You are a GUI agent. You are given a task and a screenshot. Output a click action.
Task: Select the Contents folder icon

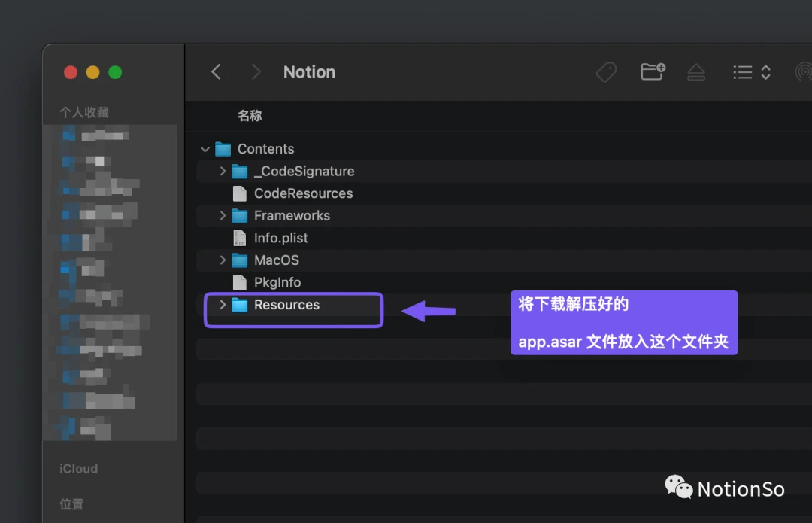pyautogui.click(x=223, y=149)
